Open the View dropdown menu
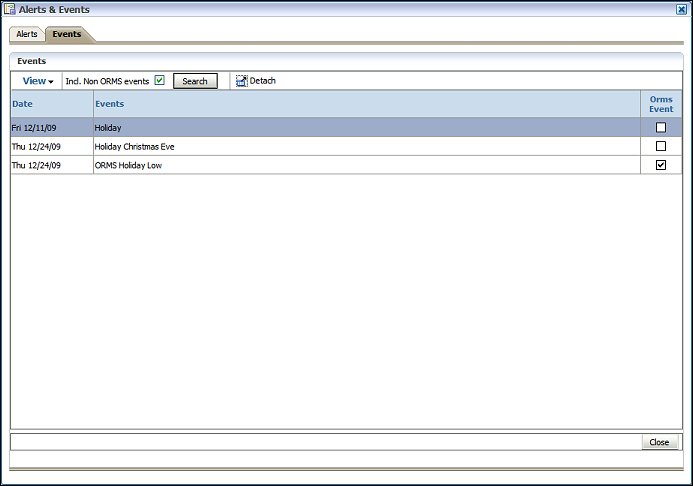This screenshot has width=693, height=486. [38, 81]
